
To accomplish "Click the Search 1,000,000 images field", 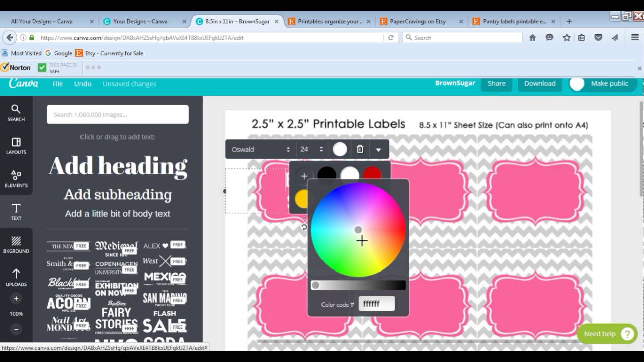I will [118, 114].
